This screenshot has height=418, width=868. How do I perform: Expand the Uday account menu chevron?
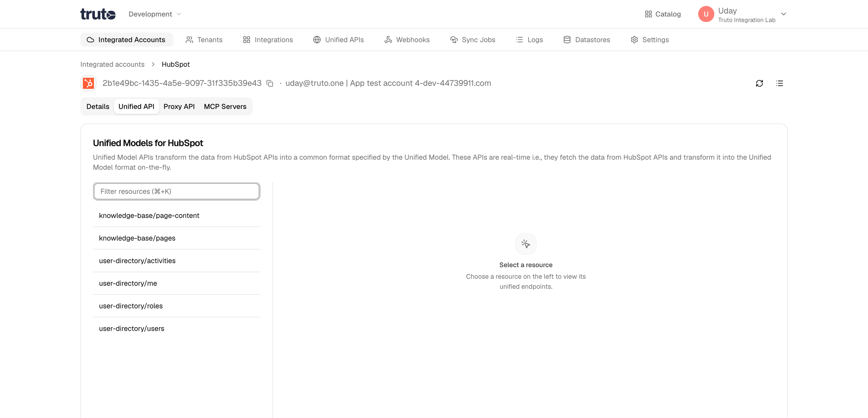coord(783,14)
